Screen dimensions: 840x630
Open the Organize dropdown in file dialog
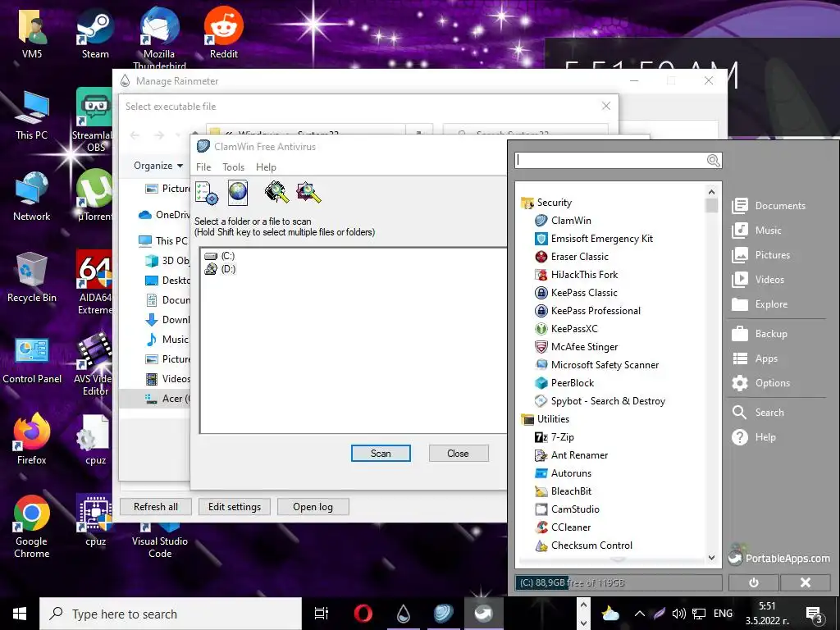(x=158, y=166)
